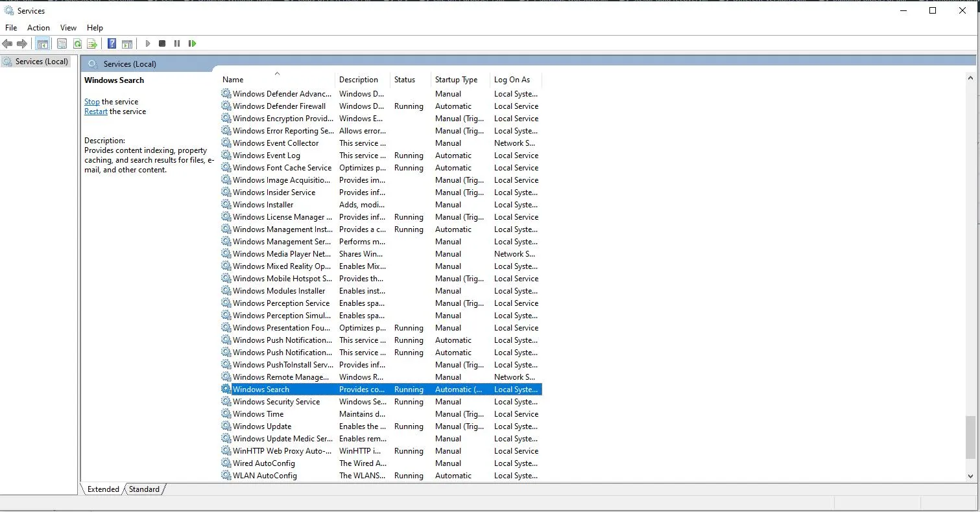Open the Action menu
The image size is (980, 512).
tap(38, 28)
